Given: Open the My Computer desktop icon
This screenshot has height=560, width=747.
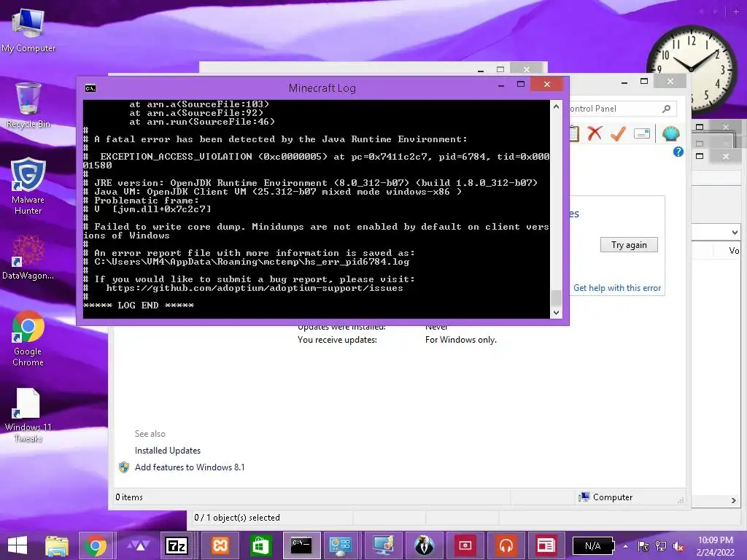Looking at the screenshot, I should pyautogui.click(x=28, y=29).
